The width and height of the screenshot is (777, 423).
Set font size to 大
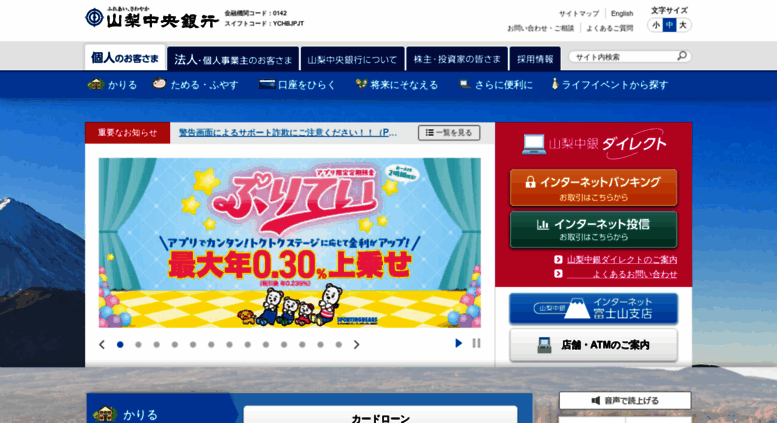coord(683,25)
